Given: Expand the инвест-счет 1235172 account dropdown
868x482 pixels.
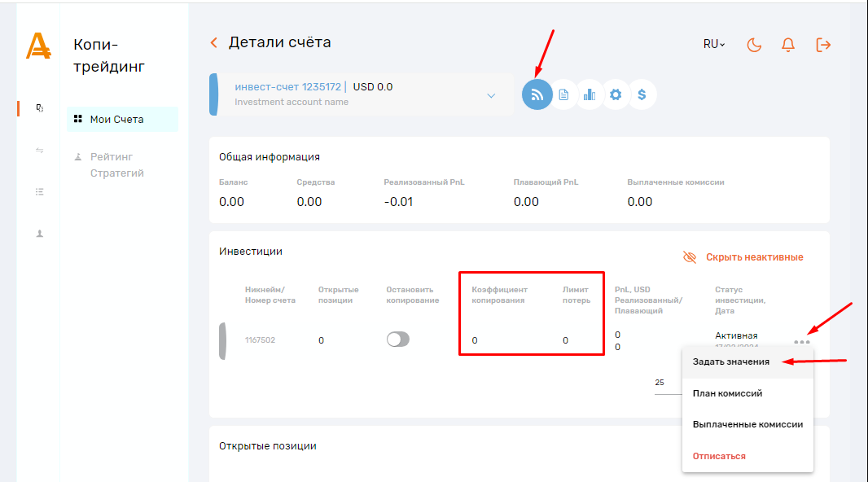Looking at the screenshot, I should [491, 95].
